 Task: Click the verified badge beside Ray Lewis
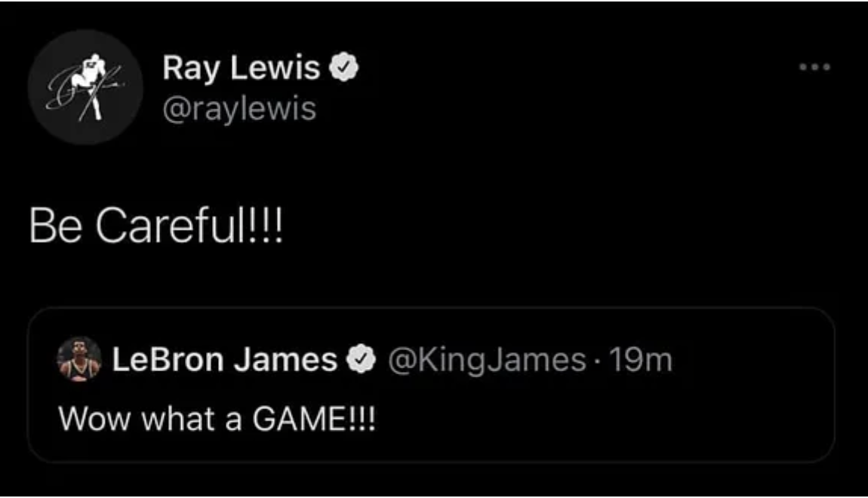pos(344,69)
